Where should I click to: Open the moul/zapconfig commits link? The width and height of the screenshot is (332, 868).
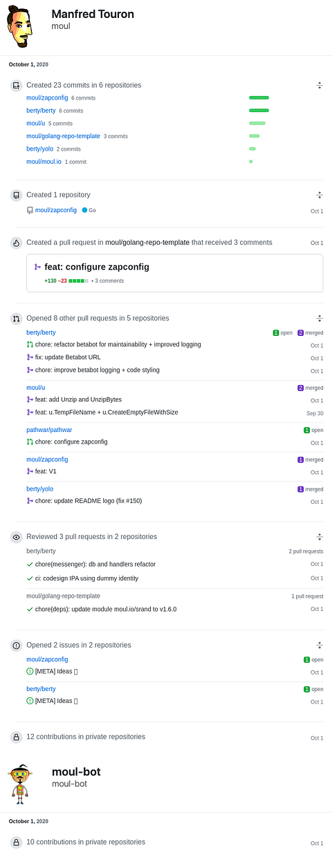[x=47, y=98]
